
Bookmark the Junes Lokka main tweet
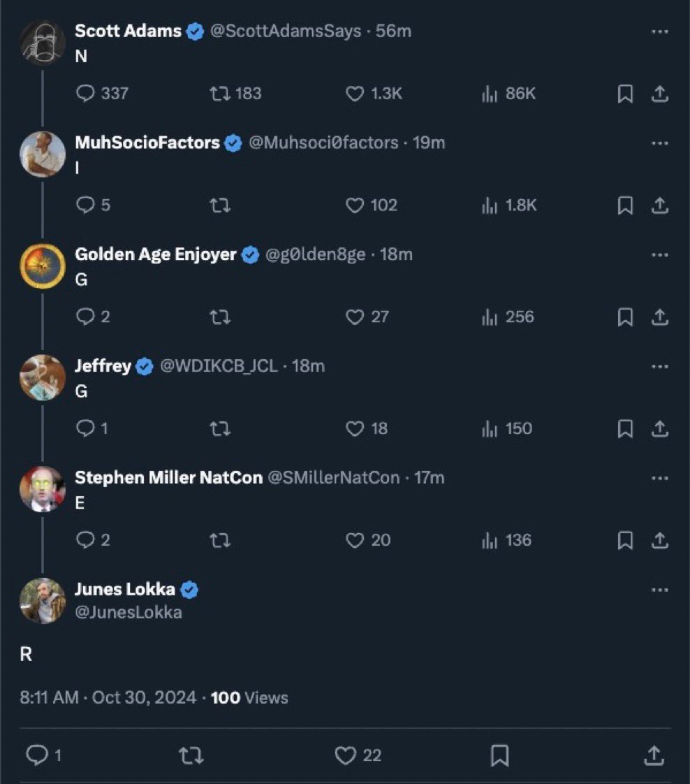[499, 755]
